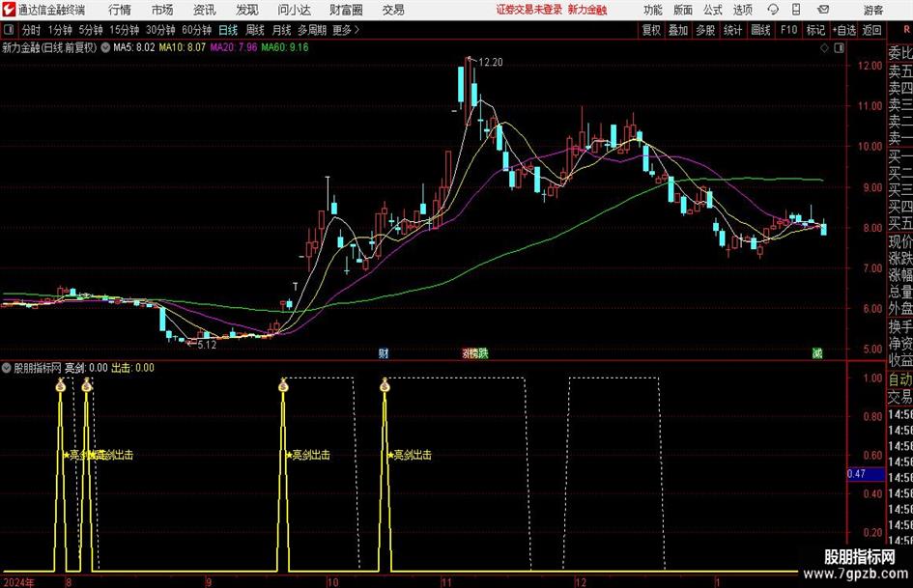Open the 行情 menu
913x588 pixels.
pos(120,10)
